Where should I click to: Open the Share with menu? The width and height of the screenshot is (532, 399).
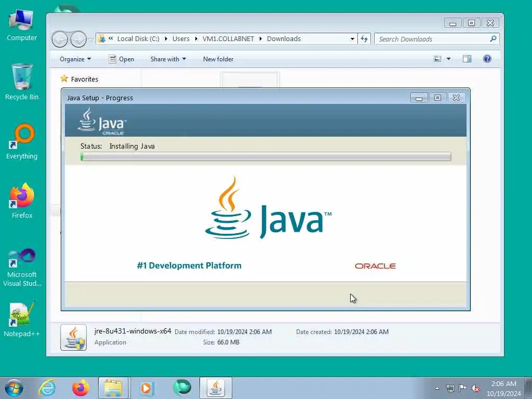(168, 59)
